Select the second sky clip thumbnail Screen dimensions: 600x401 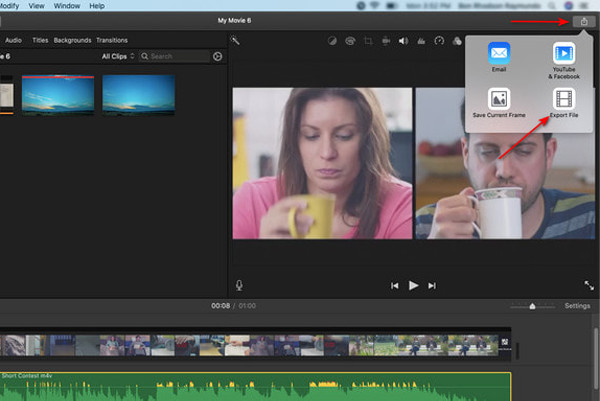pos(139,95)
